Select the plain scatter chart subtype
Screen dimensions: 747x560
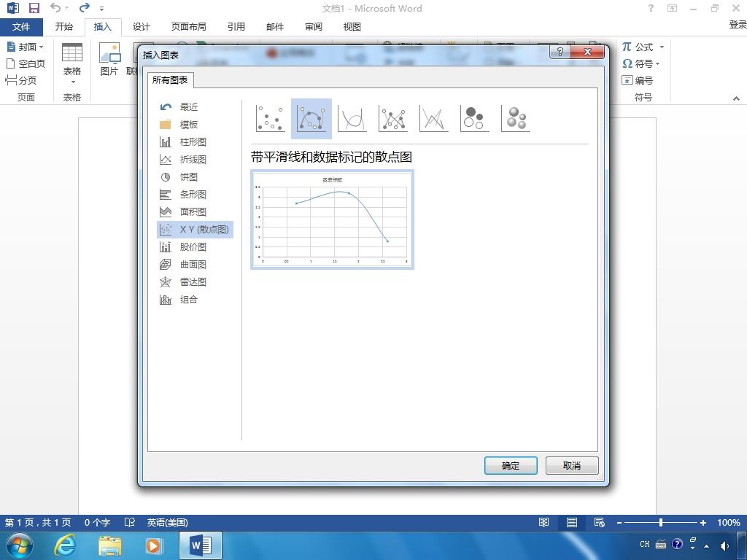[x=271, y=119]
